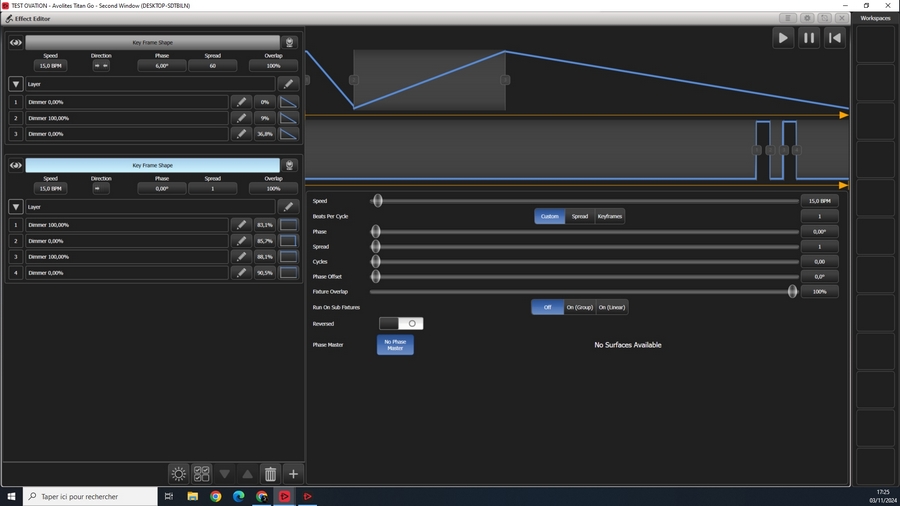Move selected item down with arrow
The image size is (900, 506).
click(x=224, y=474)
